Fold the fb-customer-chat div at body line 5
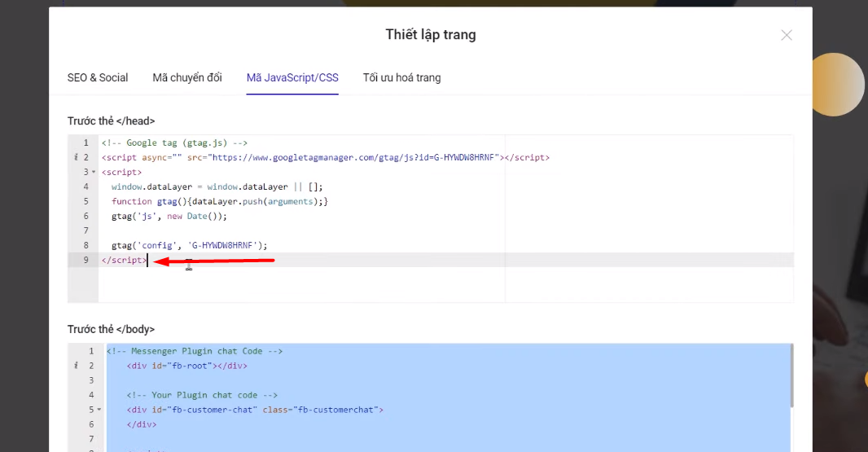Screen dimensions: 868x452 pyautogui.click(x=99, y=410)
